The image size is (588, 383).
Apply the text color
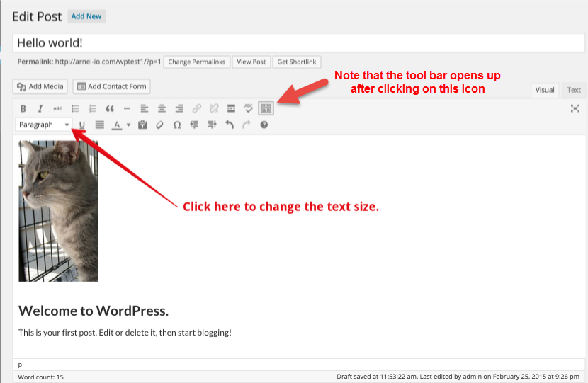coord(117,125)
